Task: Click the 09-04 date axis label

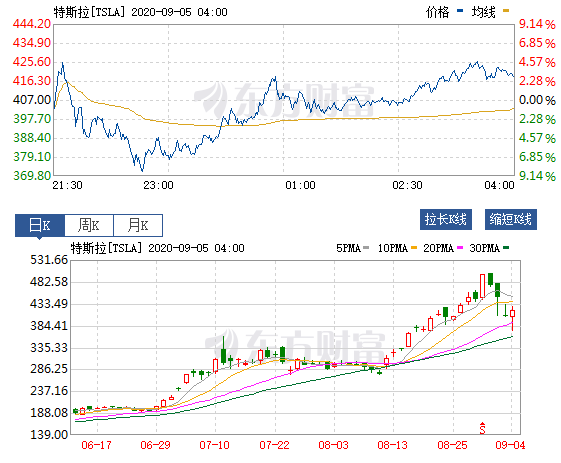Action: point(510,445)
